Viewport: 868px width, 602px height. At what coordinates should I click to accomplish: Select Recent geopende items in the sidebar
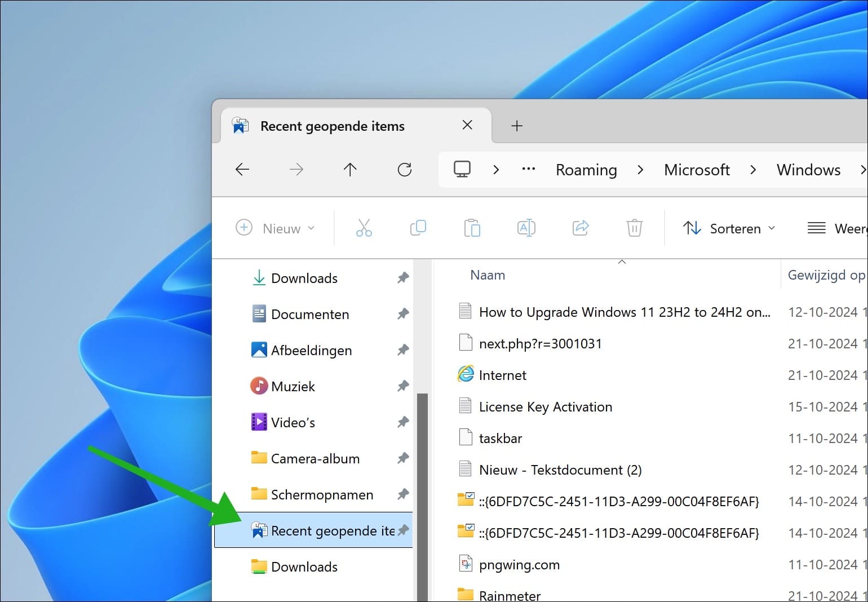[x=313, y=530]
